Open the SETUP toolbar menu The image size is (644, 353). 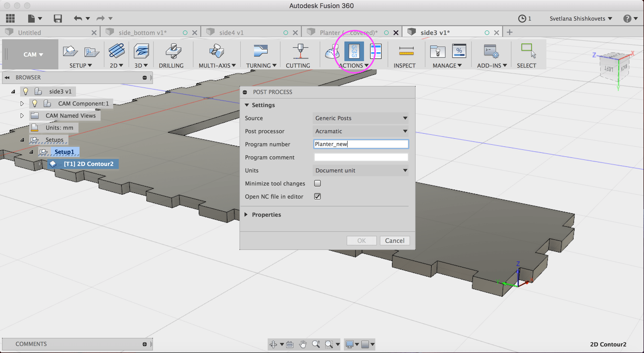click(80, 66)
